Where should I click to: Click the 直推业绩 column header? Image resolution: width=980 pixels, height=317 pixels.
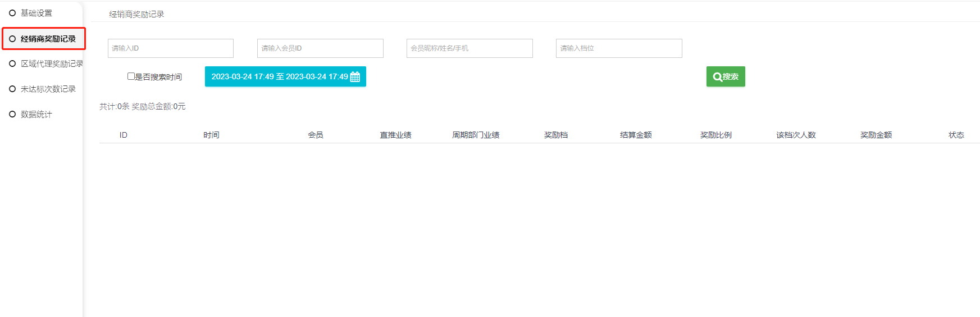(395, 135)
